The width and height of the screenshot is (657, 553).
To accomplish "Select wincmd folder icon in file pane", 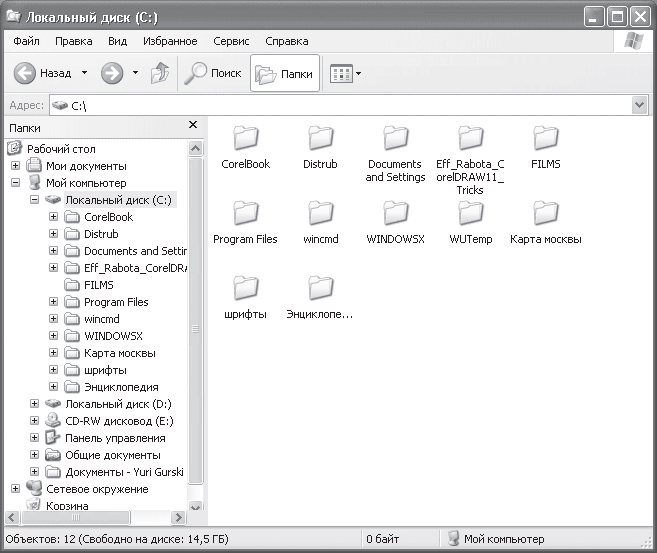I will click(321, 213).
